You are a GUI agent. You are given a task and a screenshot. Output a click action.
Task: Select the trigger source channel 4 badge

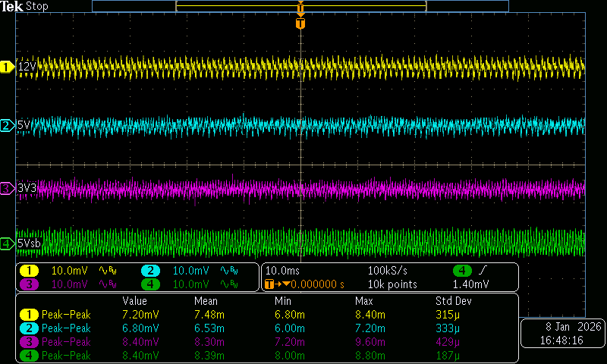tap(461, 271)
